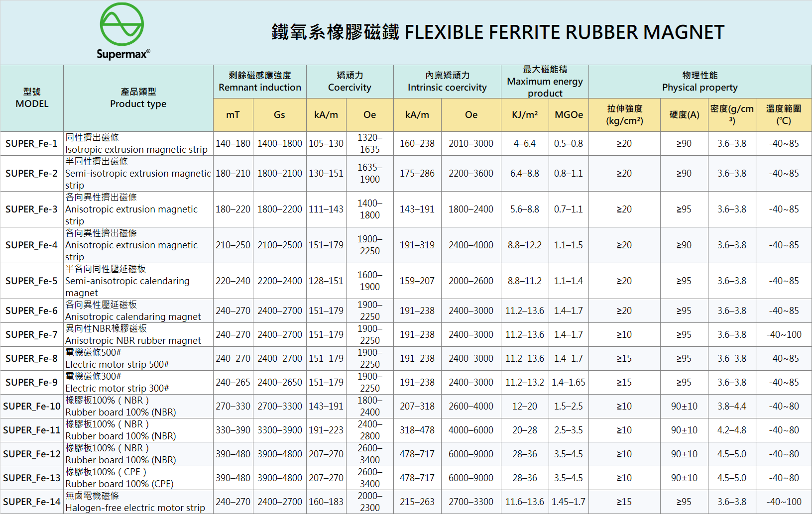The image size is (812, 514).
Task: Click the Anisotropic NBR rubber magnet cell
Action: point(138,335)
